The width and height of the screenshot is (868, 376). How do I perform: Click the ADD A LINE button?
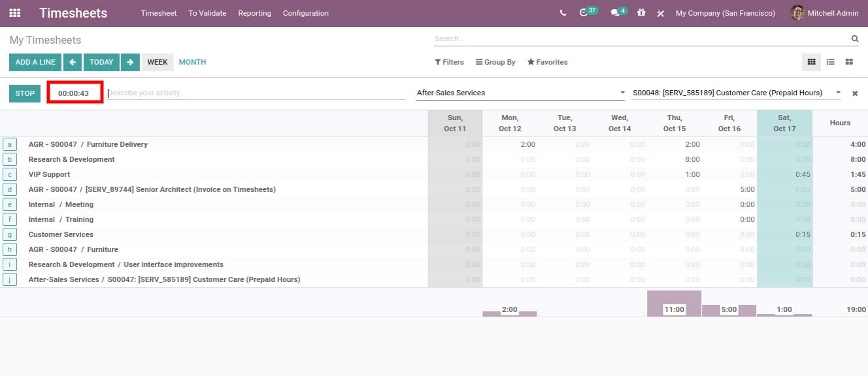tap(35, 62)
